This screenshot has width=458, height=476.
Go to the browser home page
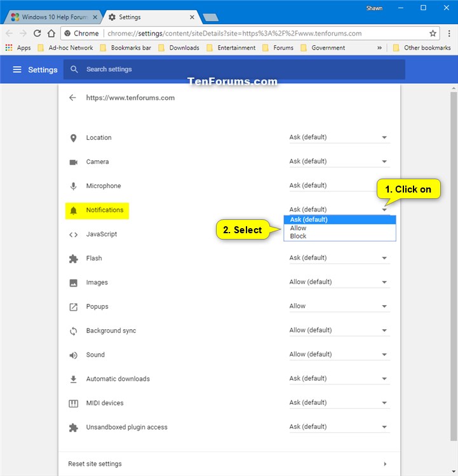pos(51,34)
